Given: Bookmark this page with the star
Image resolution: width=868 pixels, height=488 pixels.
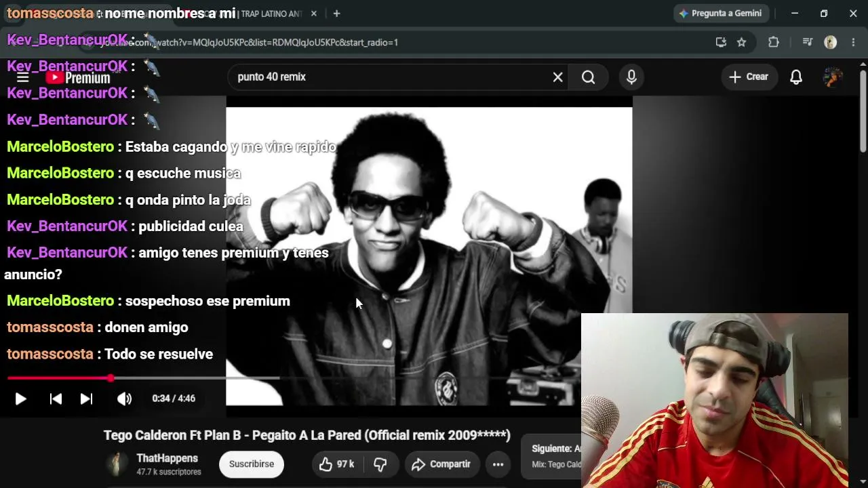Looking at the screenshot, I should pos(742,42).
